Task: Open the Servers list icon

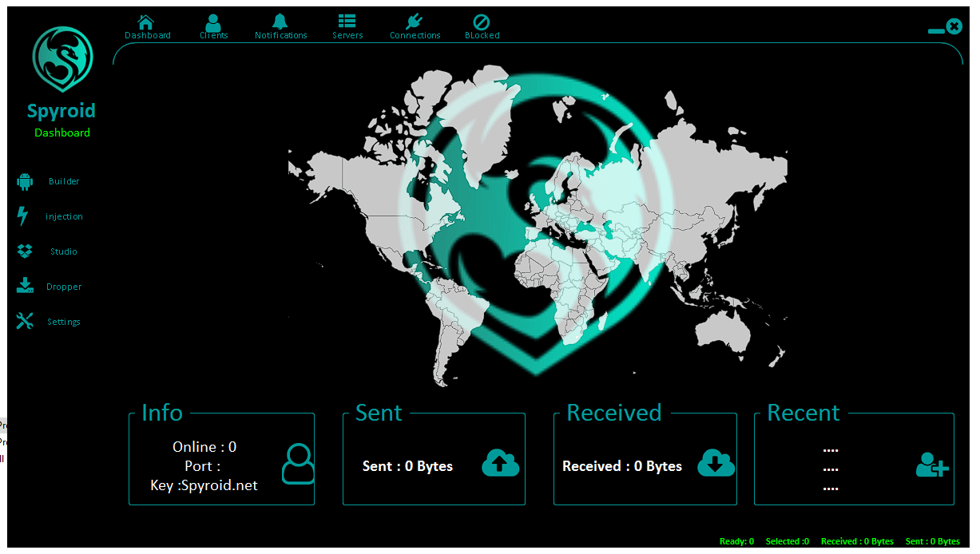Action: tap(347, 22)
